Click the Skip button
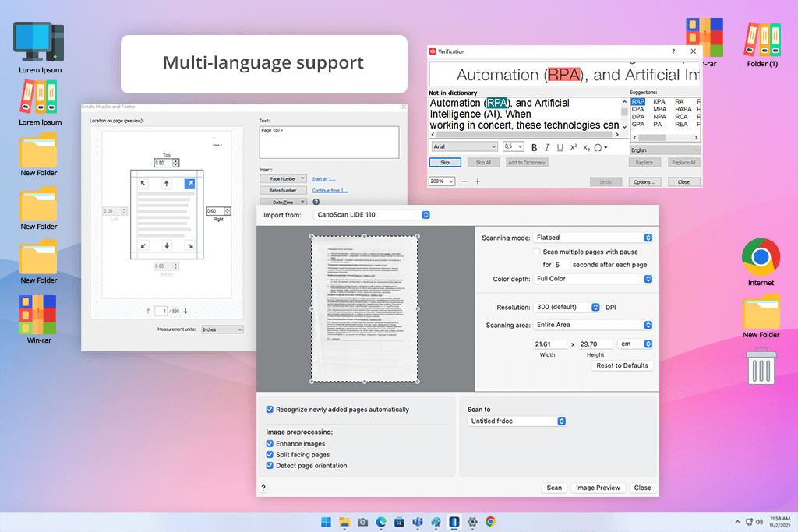The height and width of the screenshot is (532, 798). click(445, 163)
